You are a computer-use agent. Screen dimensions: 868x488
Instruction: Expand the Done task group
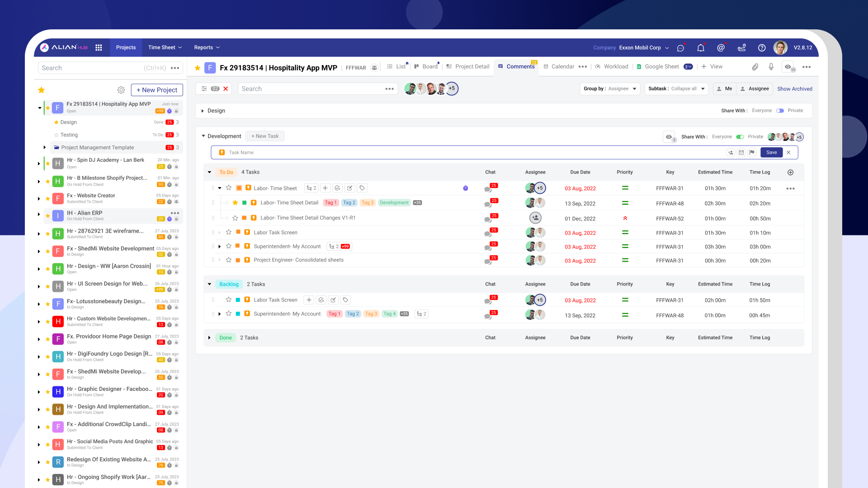click(209, 338)
